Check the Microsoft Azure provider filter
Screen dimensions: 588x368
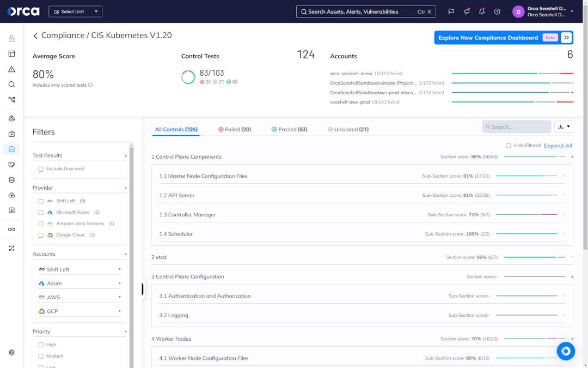tap(41, 213)
